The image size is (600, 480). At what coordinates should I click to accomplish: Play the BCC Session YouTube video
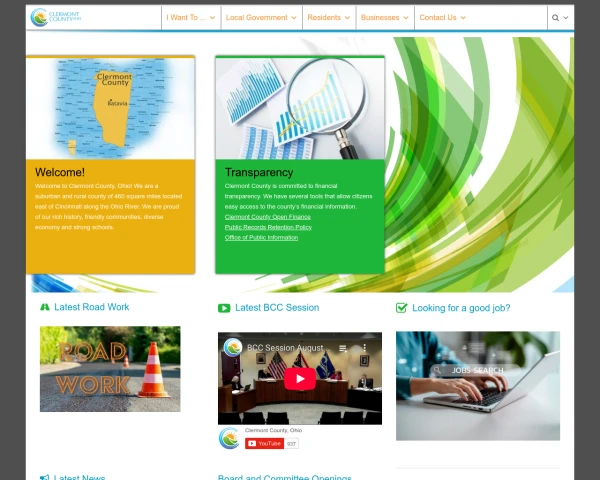click(x=300, y=379)
